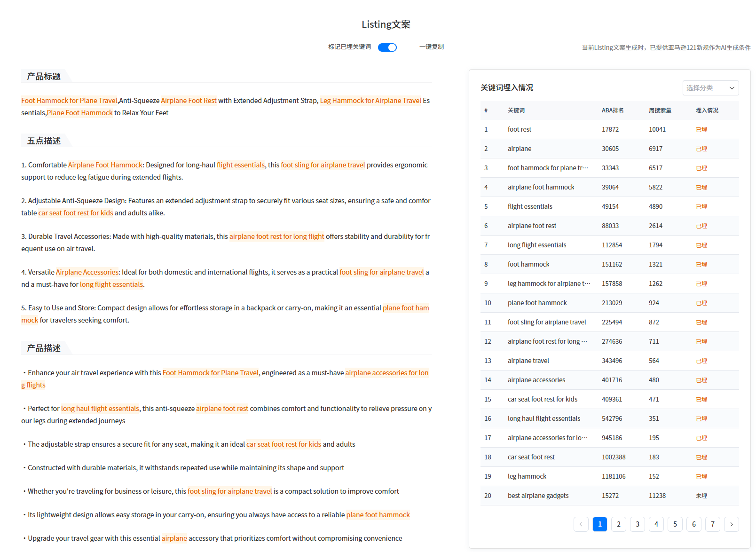The height and width of the screenshot is (552, 756).
Task: Click 'car seat foot rest for kids' table row
Action: (x=610, y=399)
